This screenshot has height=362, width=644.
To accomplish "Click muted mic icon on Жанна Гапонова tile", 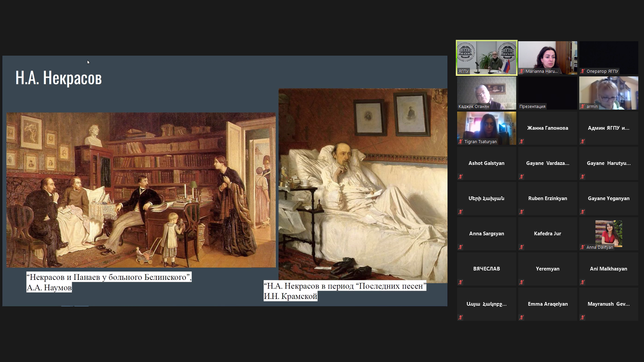I will tap(522, 142).
